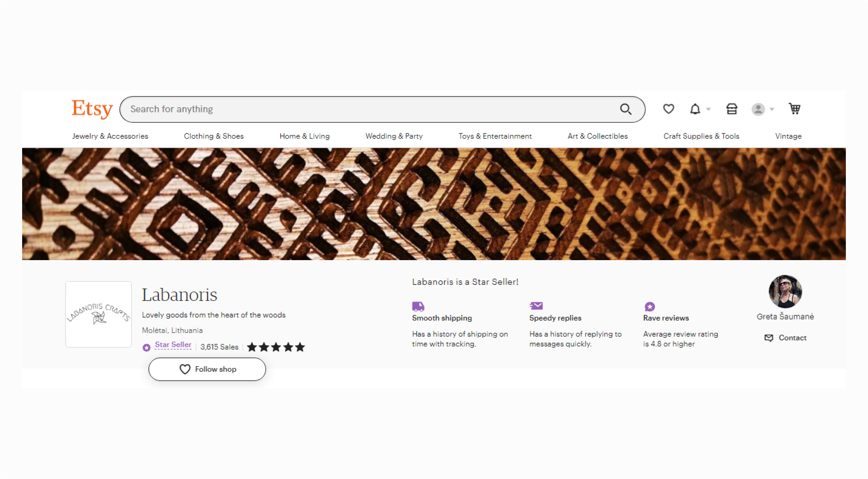This screenshot has height=479, width=868.
Task: Click the Star Seller link
Action: click(x=173, y=345)
